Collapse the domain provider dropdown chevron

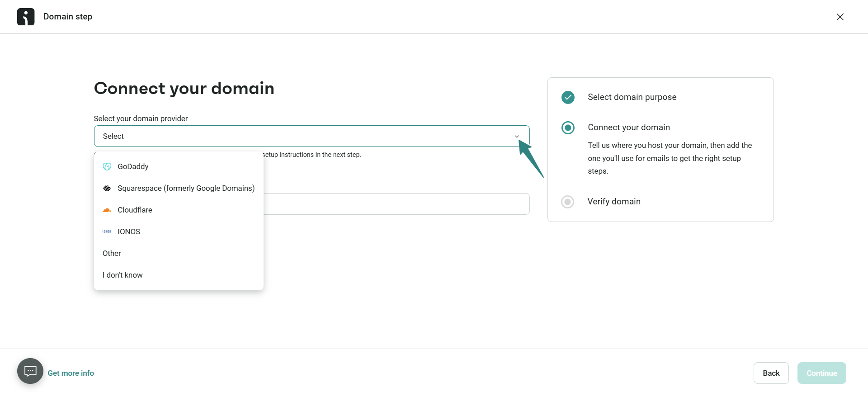517,137
